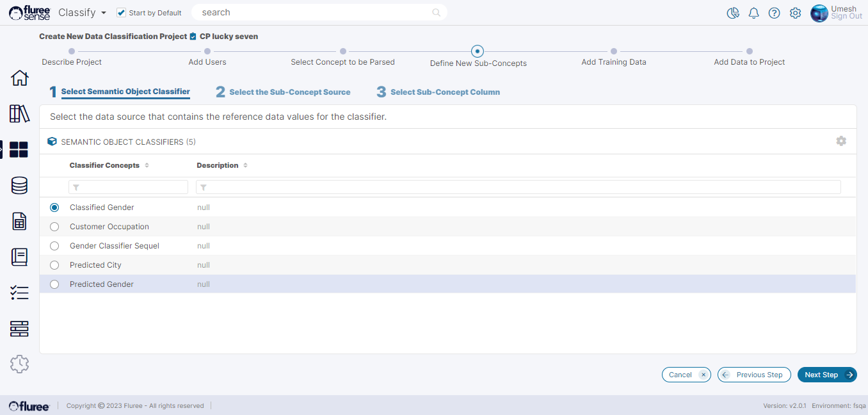Open the checklist tasks sidebar icon
Screen dimensions: 868x415
click(20, 293)
